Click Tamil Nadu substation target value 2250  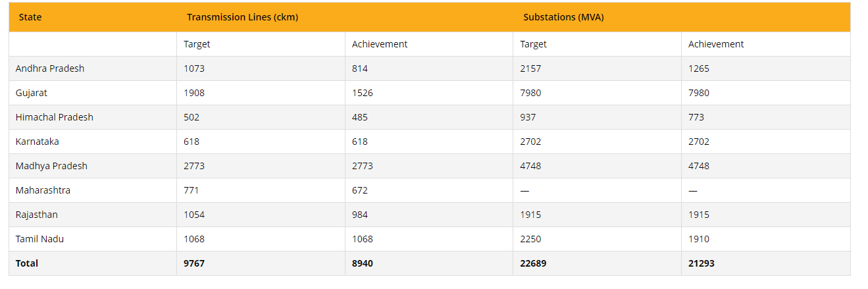(530, 239)
